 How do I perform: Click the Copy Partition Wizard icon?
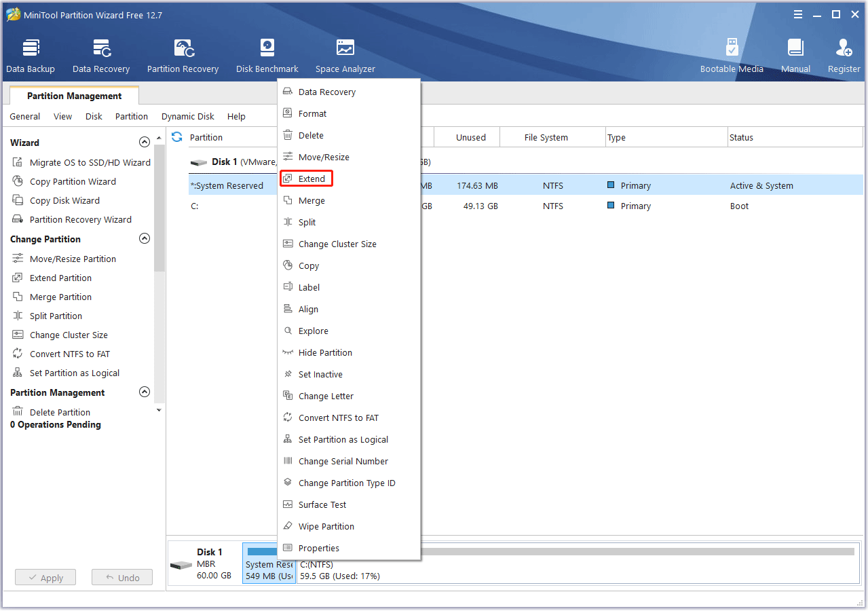(18, 181)
